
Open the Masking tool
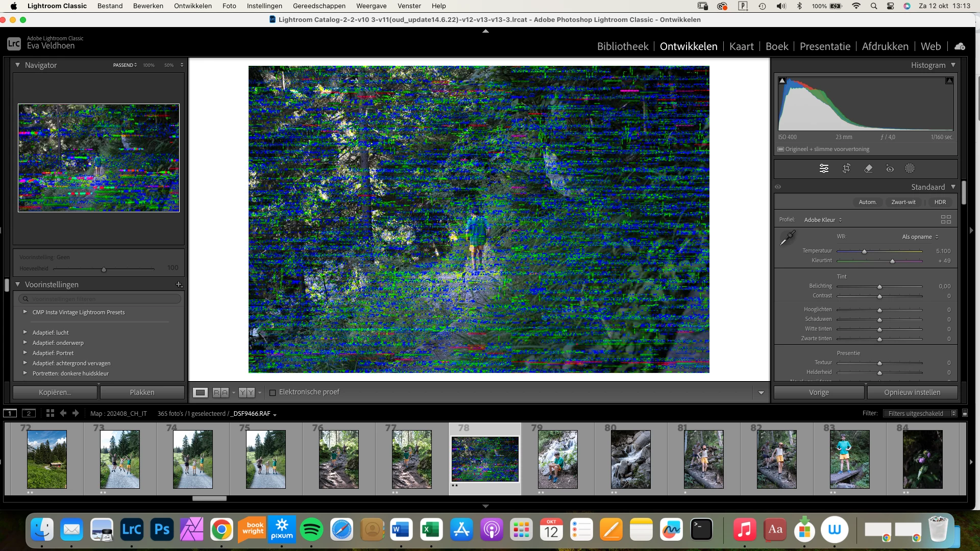[910, 168]
